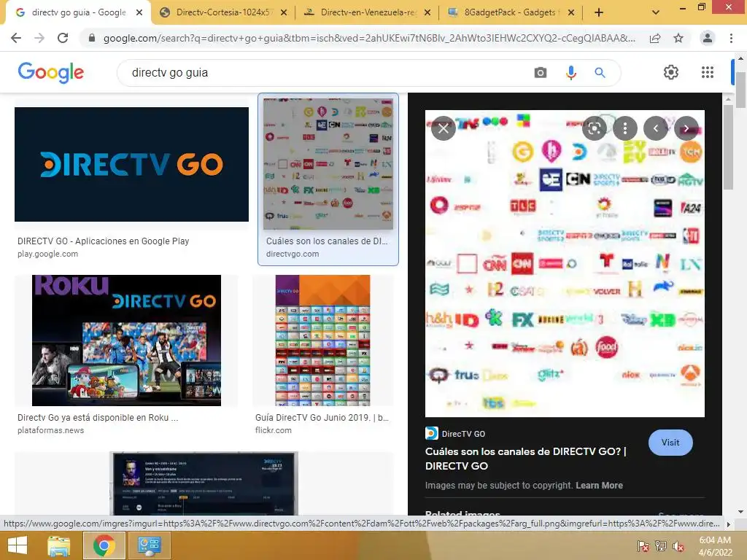This screenshot has width=747, height=560.
Task: Search by image using camera icon
Action: (x=541, y=72)
